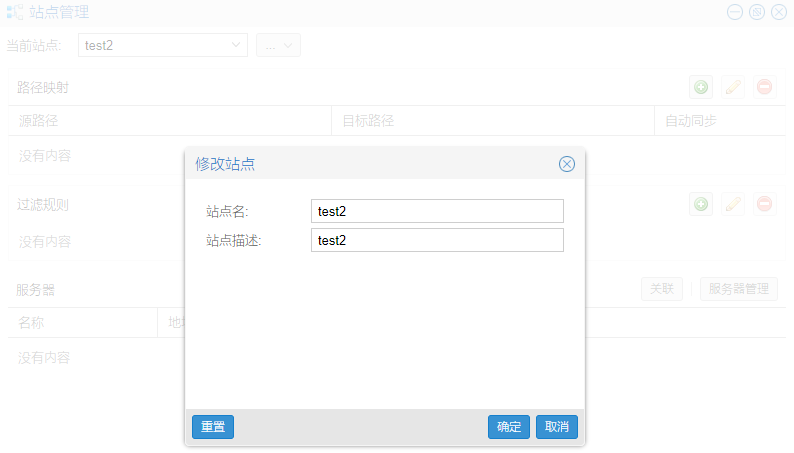This screenshot has width=794, height=453.
Task: Click the green add icon for 路径映射
Action: point(701,87)
